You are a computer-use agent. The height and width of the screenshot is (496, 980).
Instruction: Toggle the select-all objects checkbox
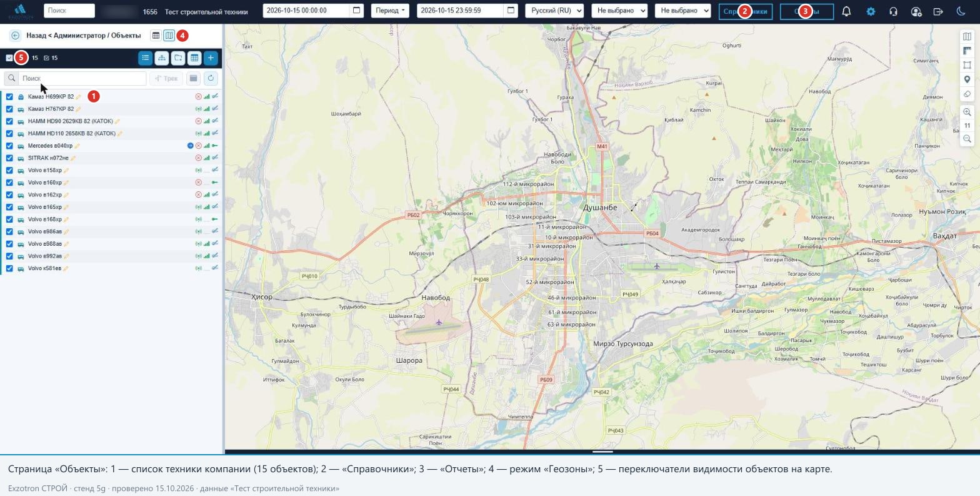9,58
